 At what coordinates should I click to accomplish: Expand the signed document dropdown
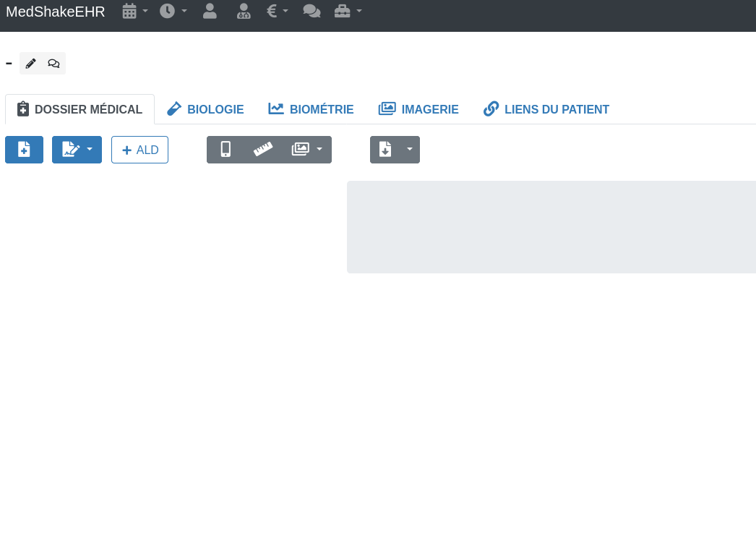point(77,150)
